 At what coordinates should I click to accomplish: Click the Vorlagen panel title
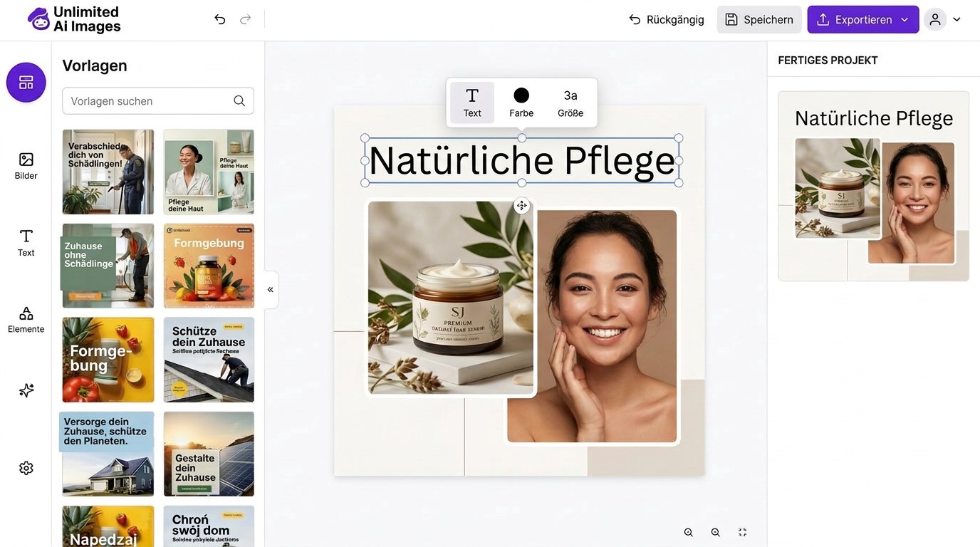tap(95, 66)
